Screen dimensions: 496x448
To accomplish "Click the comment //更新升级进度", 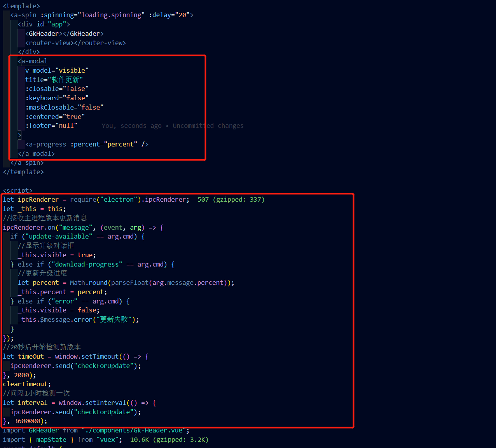I will point(42,274).
